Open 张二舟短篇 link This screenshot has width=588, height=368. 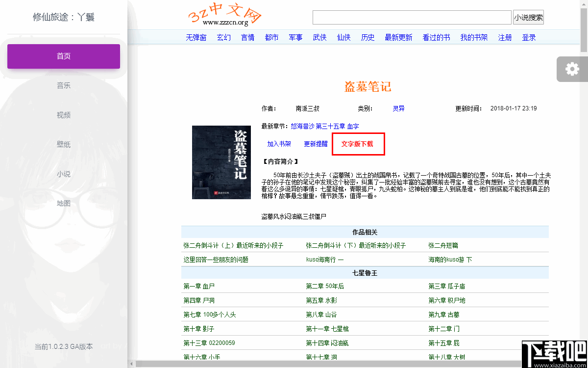tap(443, 245)
